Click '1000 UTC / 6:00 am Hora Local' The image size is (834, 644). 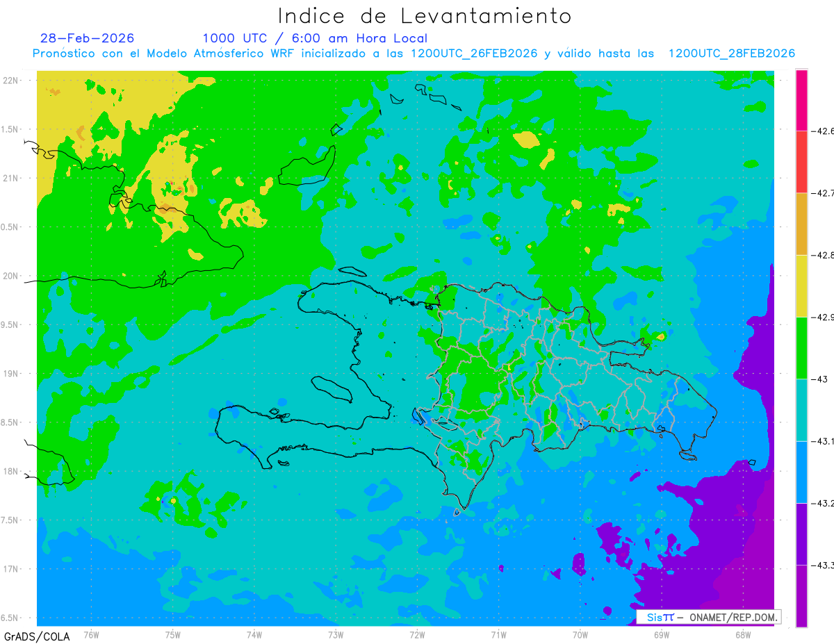click(315, 38)
